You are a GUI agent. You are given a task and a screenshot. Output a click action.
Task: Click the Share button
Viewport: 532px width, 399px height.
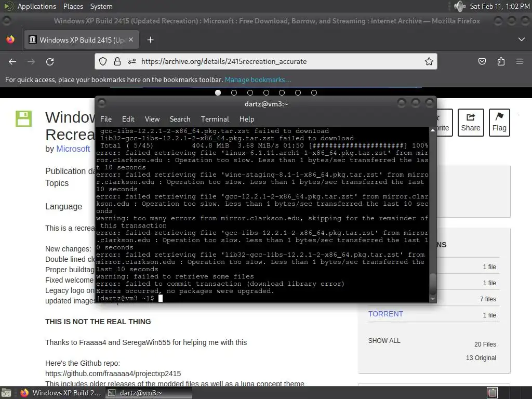pyautogui.click(x=471, y=123)
